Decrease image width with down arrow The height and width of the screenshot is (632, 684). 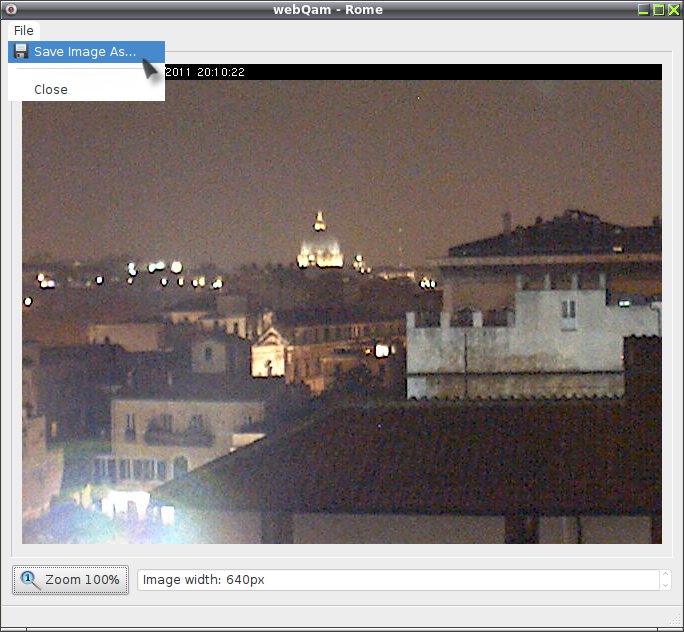point(665,585)
